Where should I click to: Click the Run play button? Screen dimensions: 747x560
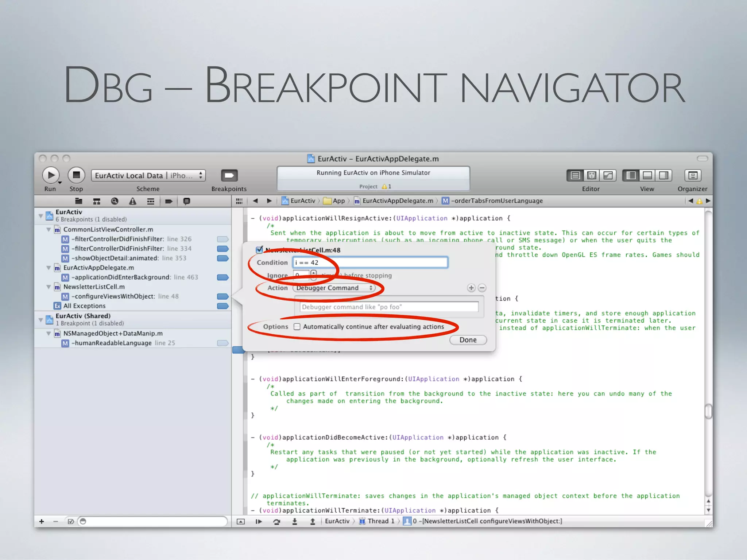tap(51, 175)
